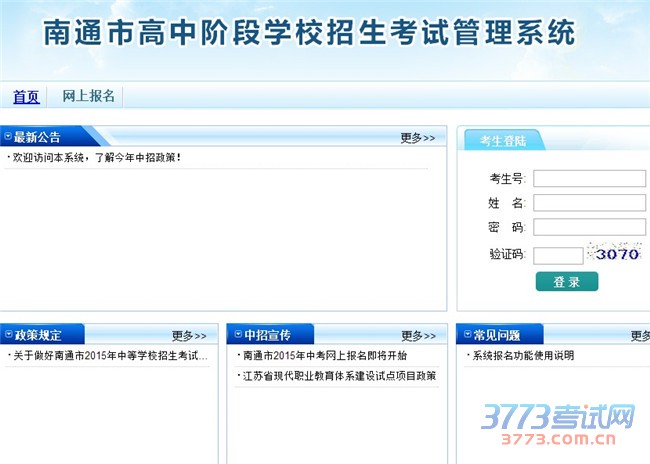Click the 验证码 input box
The width and height of the screenshot is (650, 464).
[x=557, y=255]
